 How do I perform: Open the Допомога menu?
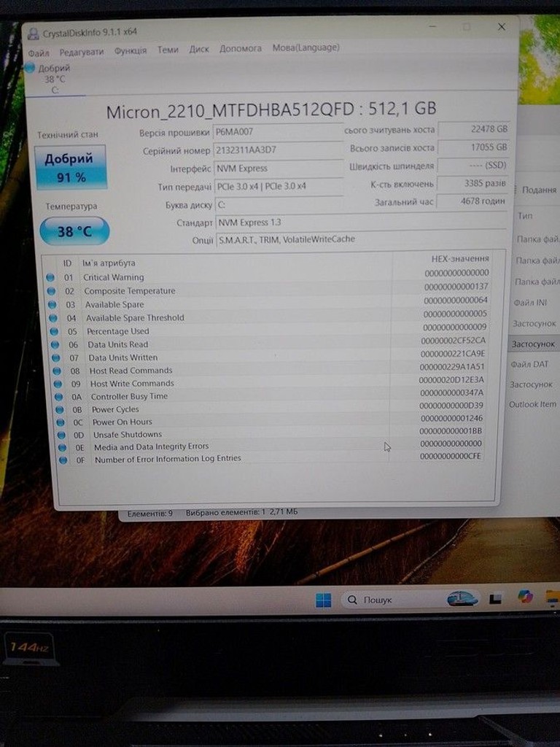point(241,49)
